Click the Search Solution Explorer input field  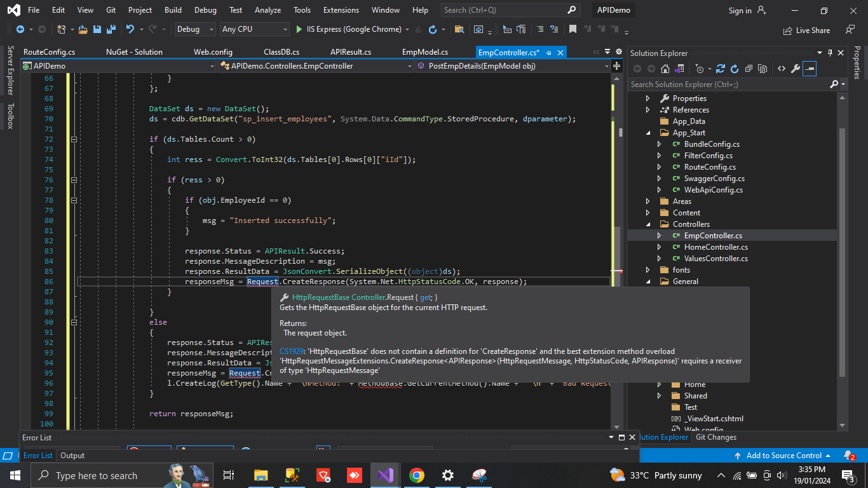(728, 85)
